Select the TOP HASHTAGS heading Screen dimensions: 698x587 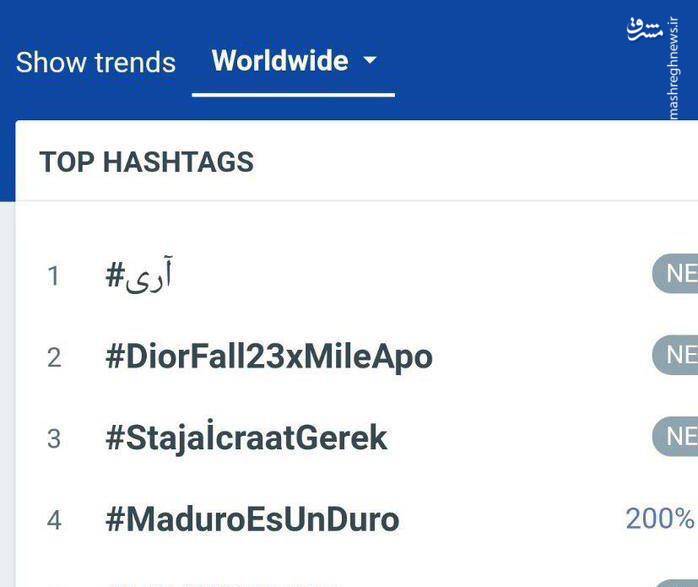tap(146, 162)
